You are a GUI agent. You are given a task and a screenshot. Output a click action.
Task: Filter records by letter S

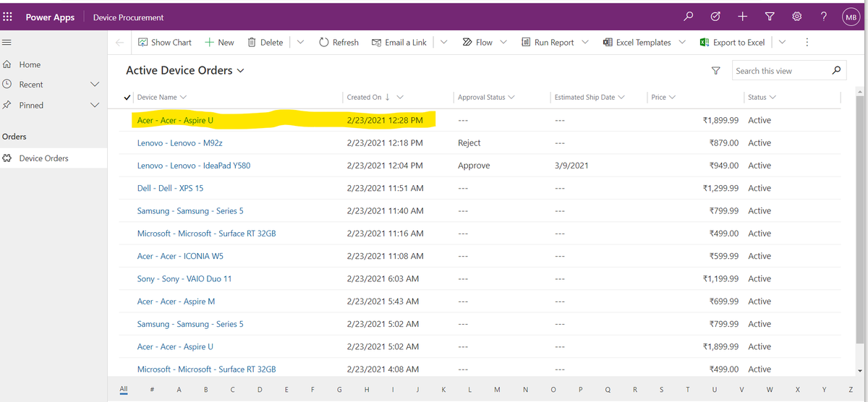point(661,390)
